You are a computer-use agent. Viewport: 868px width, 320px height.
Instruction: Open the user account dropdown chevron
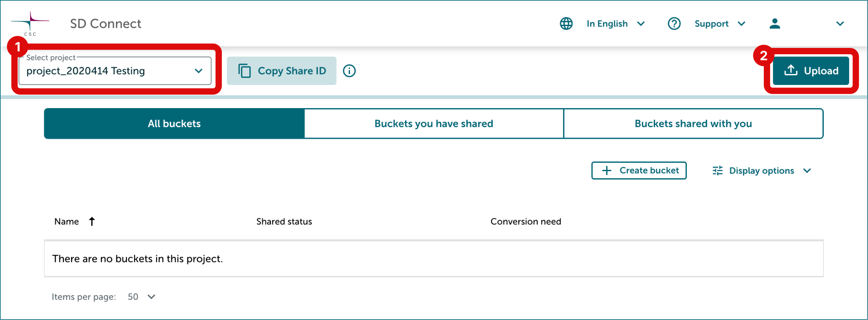pyautogui.click(x=840, y=24)
